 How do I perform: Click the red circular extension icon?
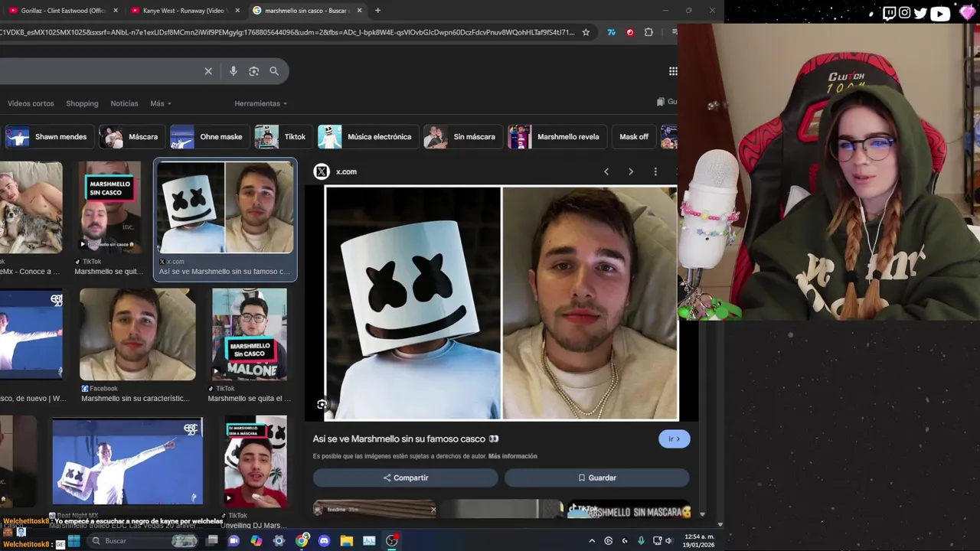point(629,32)
